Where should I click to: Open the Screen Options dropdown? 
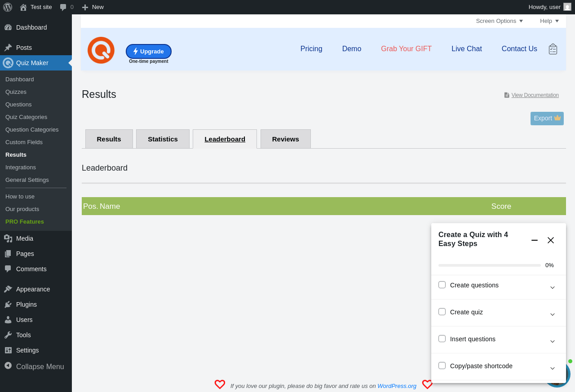click(x=500, y=21)
